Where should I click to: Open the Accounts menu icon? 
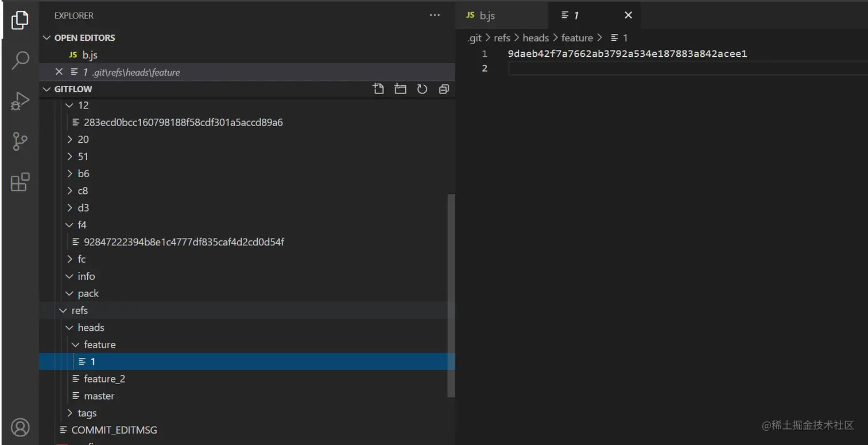20,427
